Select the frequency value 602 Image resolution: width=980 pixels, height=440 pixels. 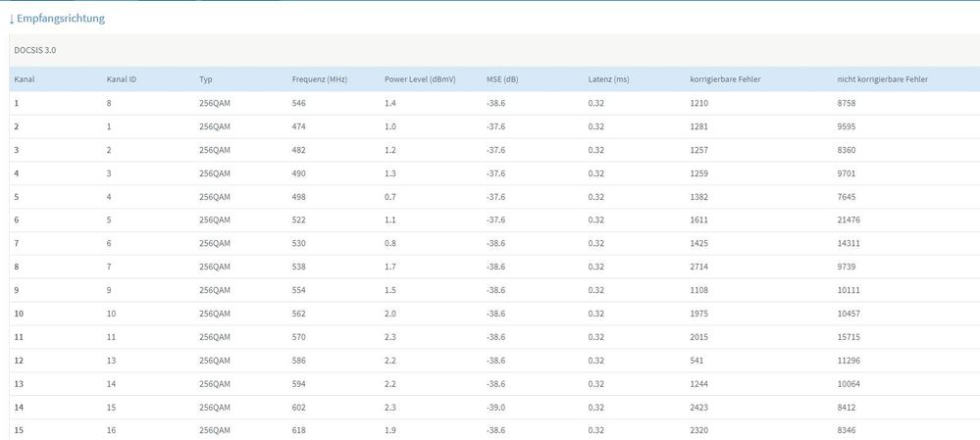[x=299, y=408]
